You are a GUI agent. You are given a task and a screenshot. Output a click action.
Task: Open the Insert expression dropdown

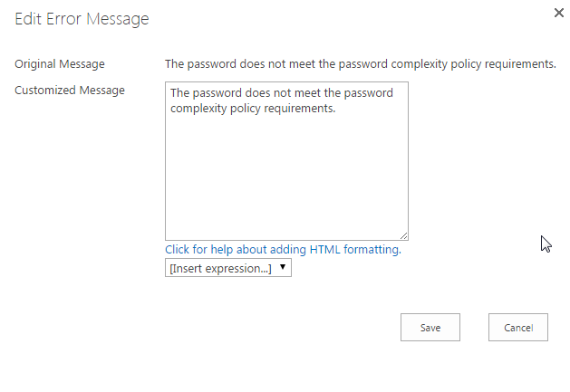[x=228, y=268]
